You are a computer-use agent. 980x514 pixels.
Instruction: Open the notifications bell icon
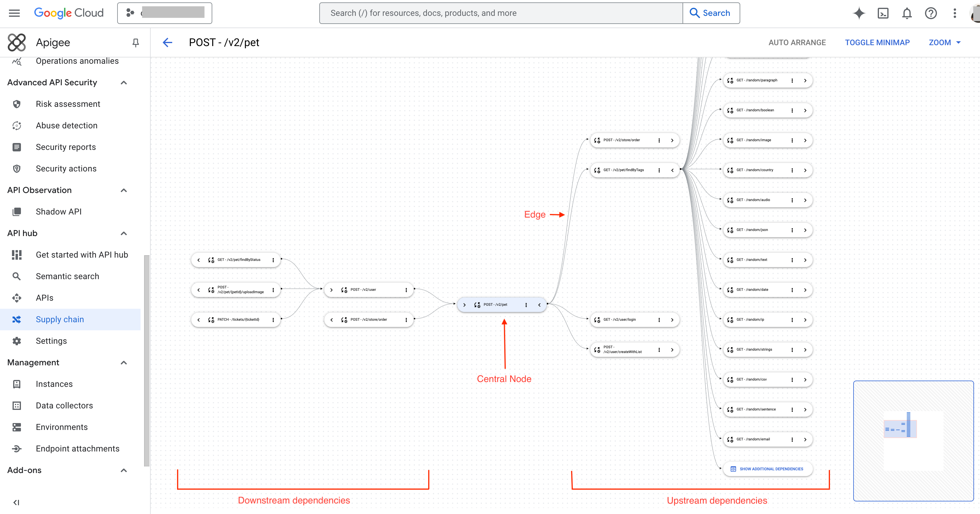[907, 13]
